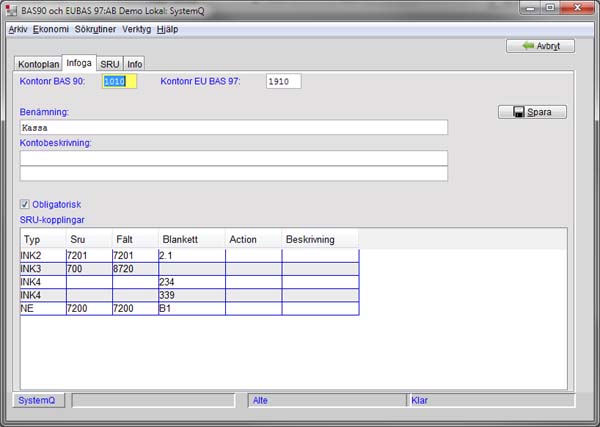Click the Typ column header

(x=43, y=240)
